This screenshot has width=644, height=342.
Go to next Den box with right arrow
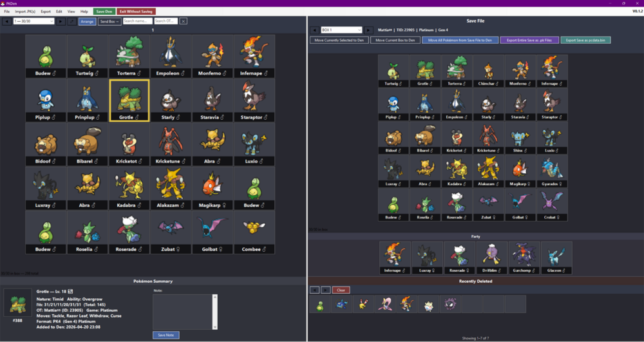tap(61, 21)
